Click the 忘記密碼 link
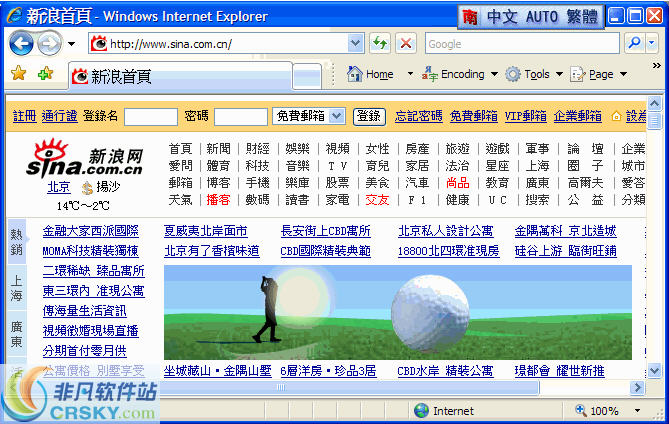Screen dimensions: 669x424 pos(419,116)
